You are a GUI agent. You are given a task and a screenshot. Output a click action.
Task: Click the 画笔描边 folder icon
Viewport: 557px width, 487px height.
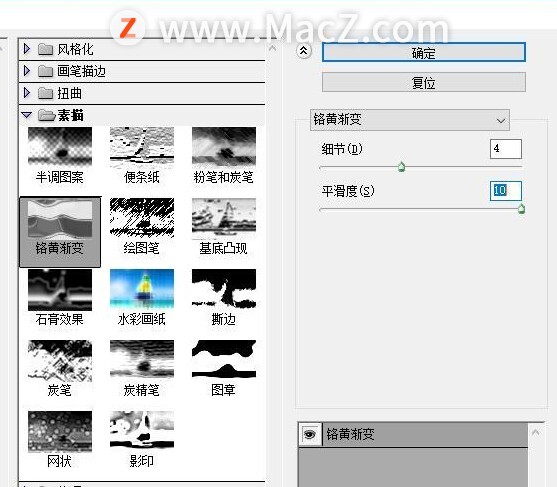[x=45, y=71]
